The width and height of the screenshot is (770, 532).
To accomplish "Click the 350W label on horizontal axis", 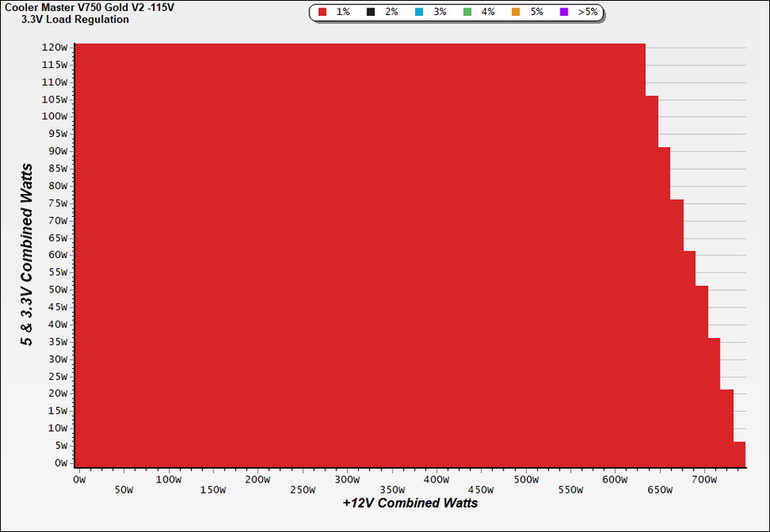I will (x=393, y=490).
